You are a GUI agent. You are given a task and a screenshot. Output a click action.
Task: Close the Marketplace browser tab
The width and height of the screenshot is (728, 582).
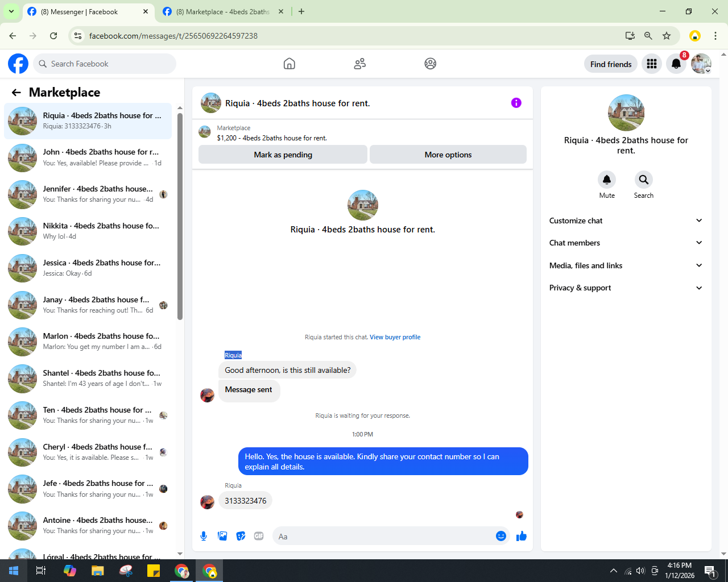coord(281,11)
